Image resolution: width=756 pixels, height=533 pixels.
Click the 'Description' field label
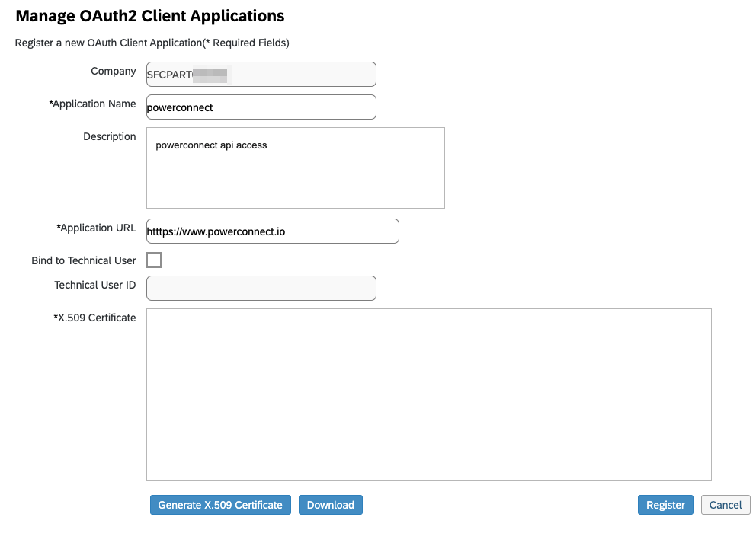click(x=110, y=137)
